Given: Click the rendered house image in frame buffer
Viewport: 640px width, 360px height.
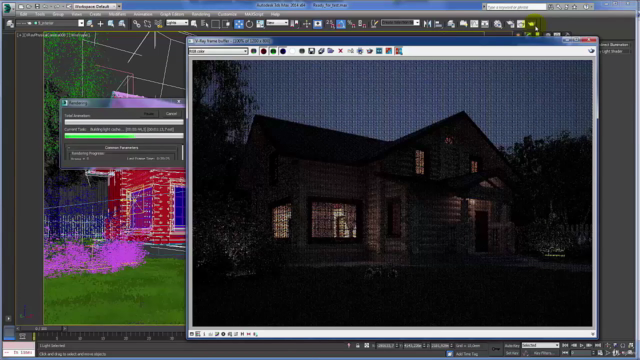Looking at the screenshot, I should (392, 193).
